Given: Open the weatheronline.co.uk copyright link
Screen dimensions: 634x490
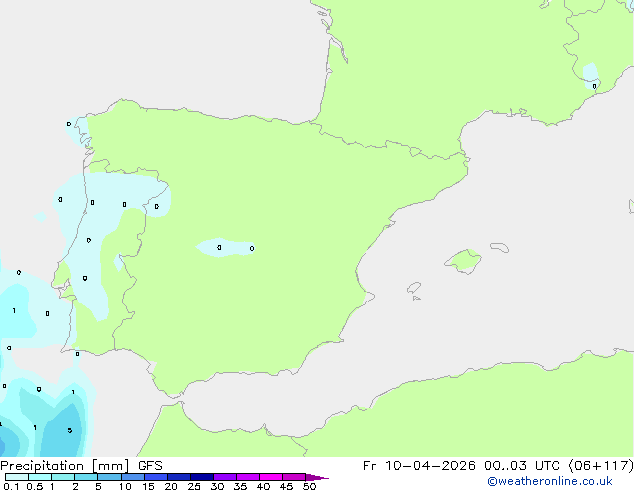Looking at the screenshot, I should (x=550, y=481).
